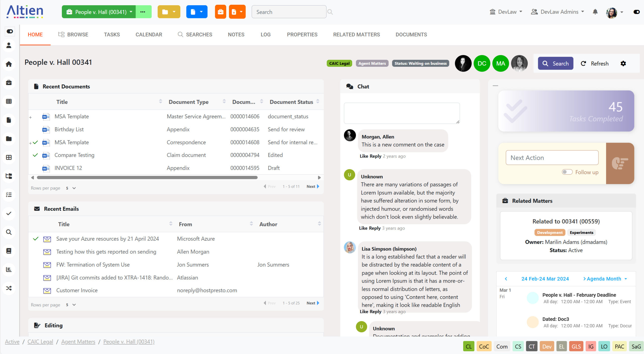The image size is (644, 354).
Task: Click the checkmark icon in sidebar
Action: 9,213
